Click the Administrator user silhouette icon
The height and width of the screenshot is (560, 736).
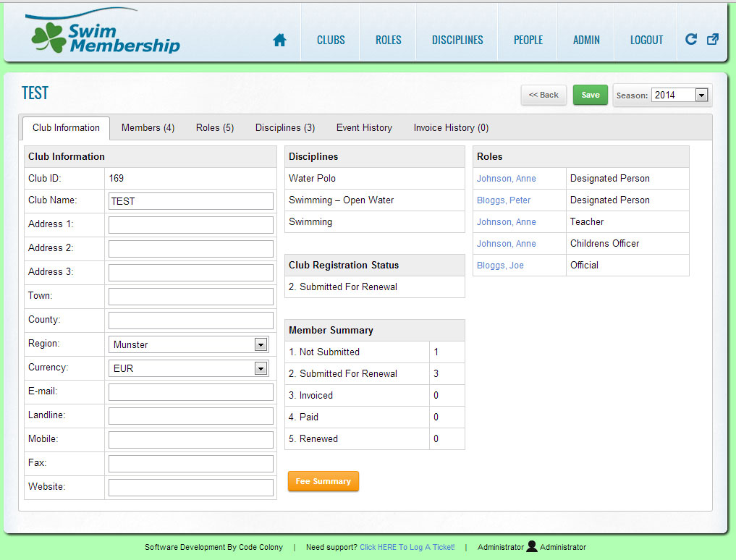[532, 546]
